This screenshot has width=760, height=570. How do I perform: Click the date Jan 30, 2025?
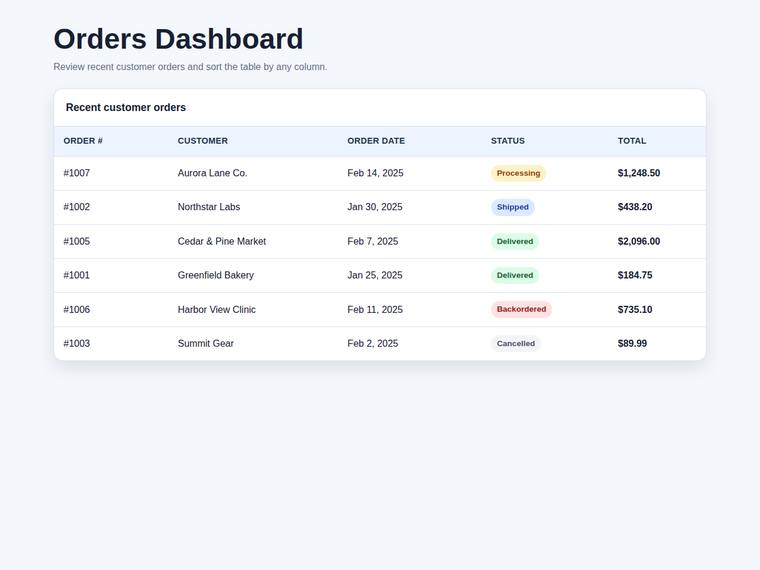(x=375, y=207)
